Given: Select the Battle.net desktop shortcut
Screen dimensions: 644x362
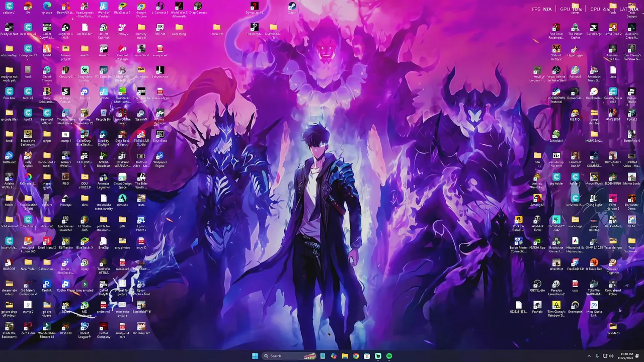Looking at the screenshot, I should pos(9,158).
